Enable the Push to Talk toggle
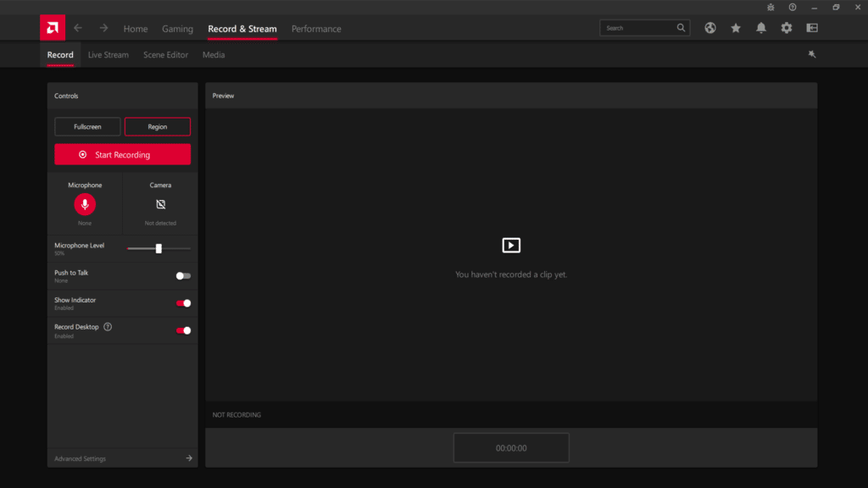This screenshot has width=868, height=488. pyautogui.click(x=183, y=275)
